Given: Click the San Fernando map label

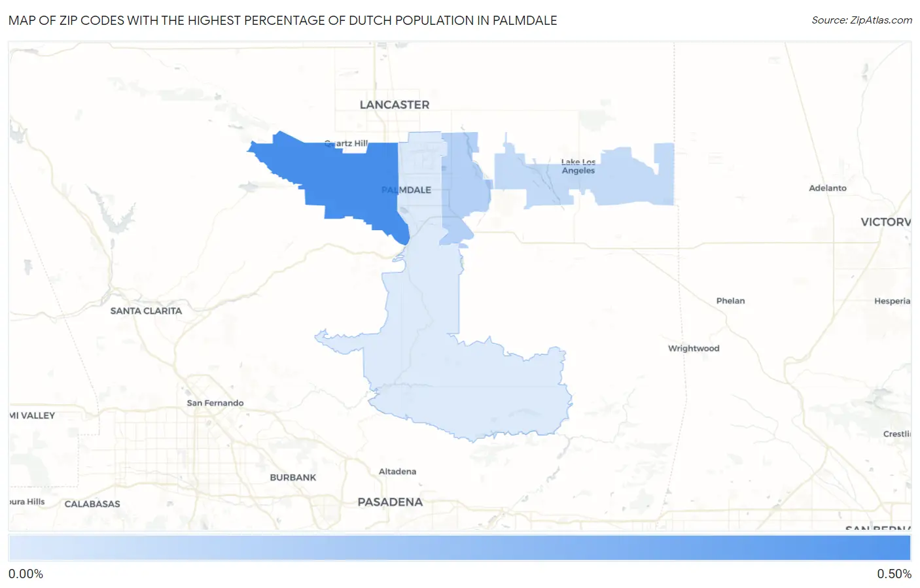Looking at the screenshot, I should click(x=215, y=403).
